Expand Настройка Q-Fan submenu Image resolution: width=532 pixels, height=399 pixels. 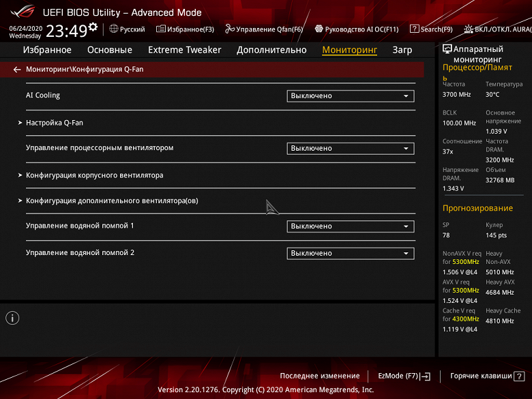tap(55, 123)
